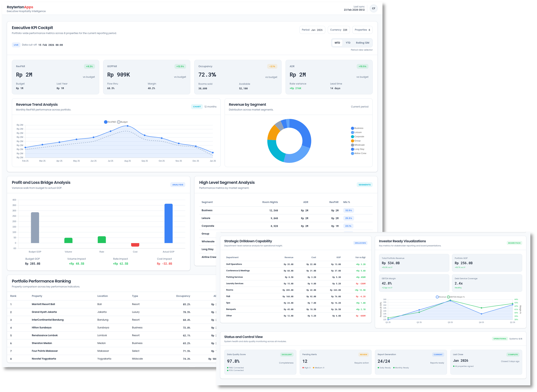Click the EXCELLENT badge on Data Quality Score
The width and height of the screenshot is (537, 392).
point(287,354)
